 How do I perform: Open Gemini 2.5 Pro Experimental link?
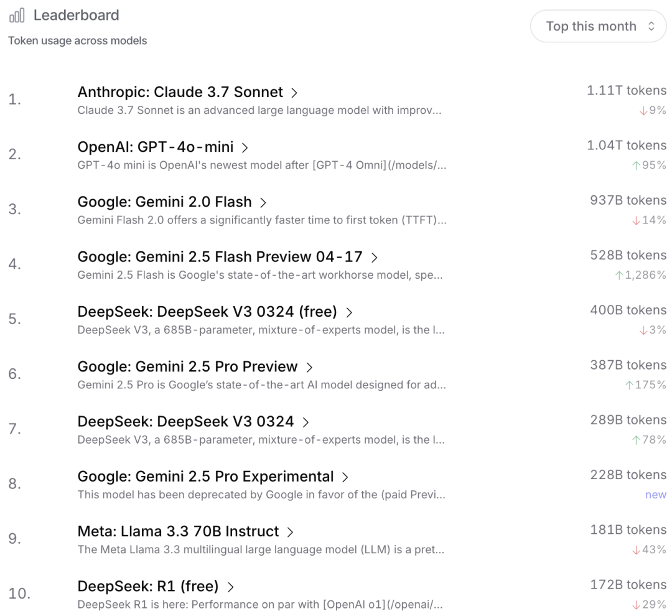(205, 476)
